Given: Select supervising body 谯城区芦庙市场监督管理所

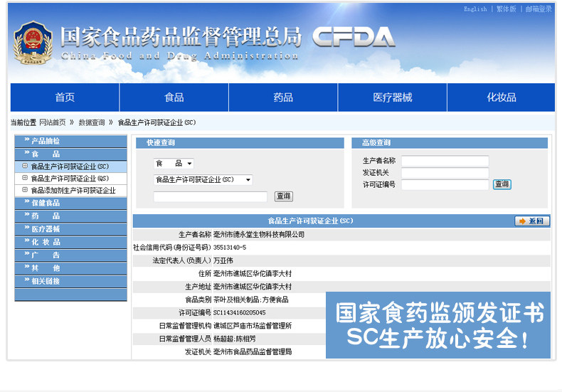Looking at the screenshot, I should [253, 326].
